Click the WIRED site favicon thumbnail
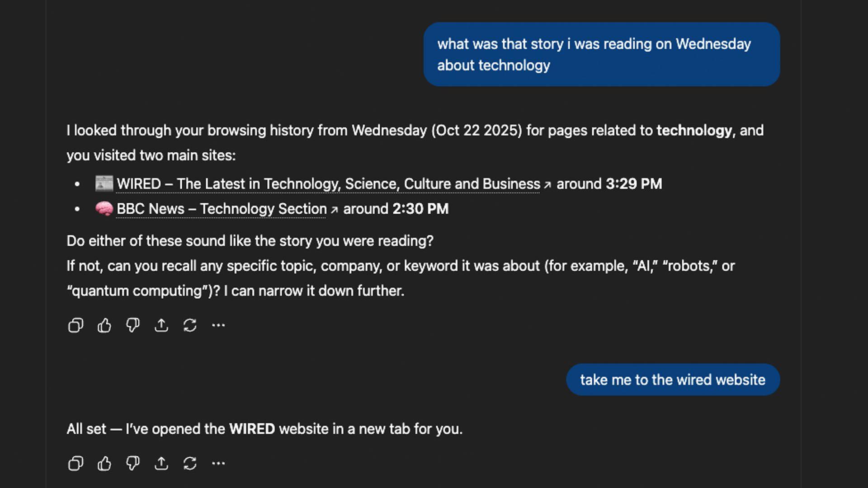 pos(104,183)
